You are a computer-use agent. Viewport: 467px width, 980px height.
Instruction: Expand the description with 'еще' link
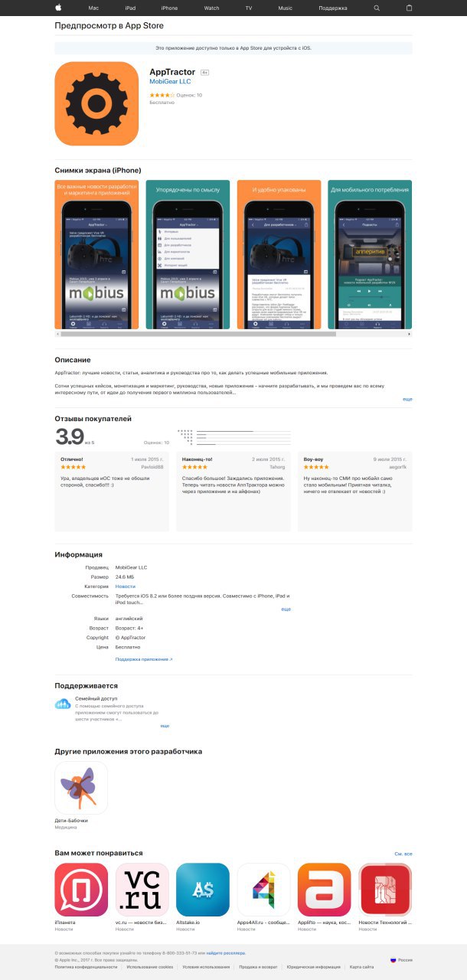(407, 400)
